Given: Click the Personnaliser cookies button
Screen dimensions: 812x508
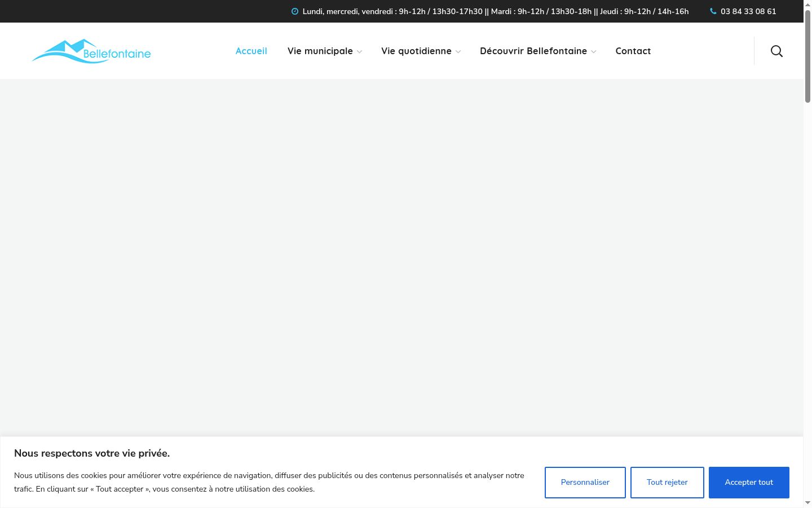Looking at the screenshot, I should [585, 483].
